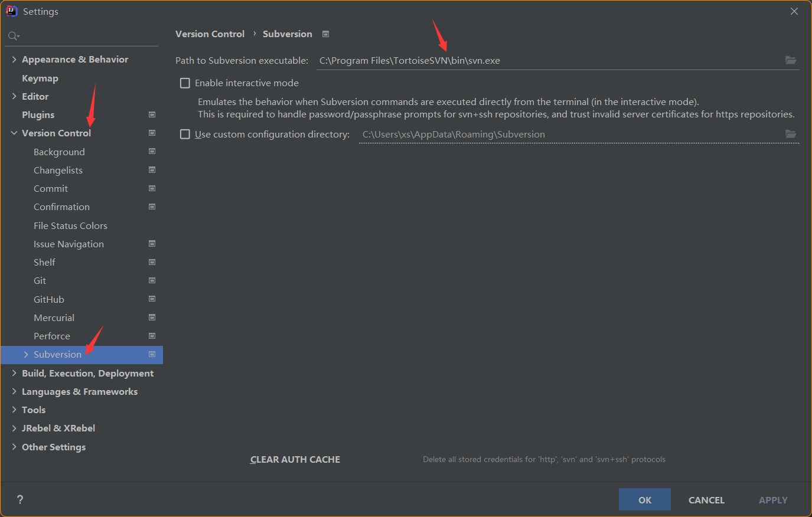Select Confirmation settings

(61, 207)
